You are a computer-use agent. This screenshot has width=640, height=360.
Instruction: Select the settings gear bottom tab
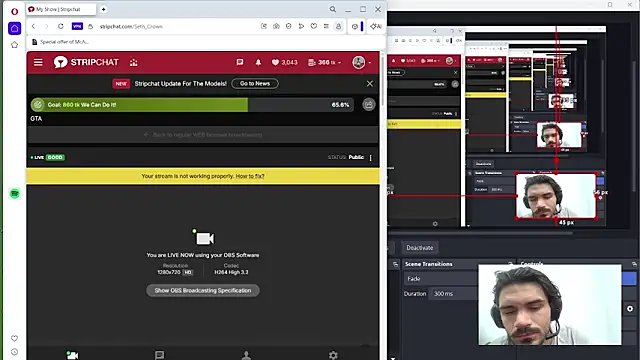333,355
